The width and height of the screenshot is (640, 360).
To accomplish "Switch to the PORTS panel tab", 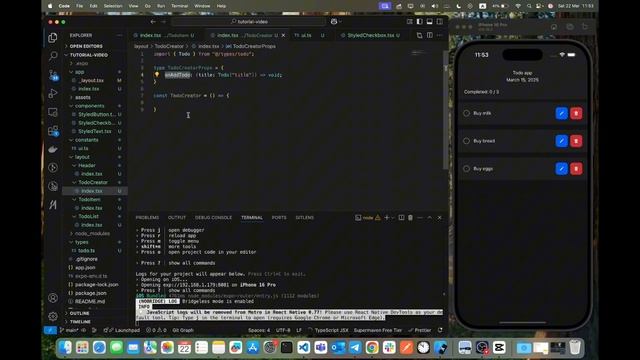I will 279,218.
